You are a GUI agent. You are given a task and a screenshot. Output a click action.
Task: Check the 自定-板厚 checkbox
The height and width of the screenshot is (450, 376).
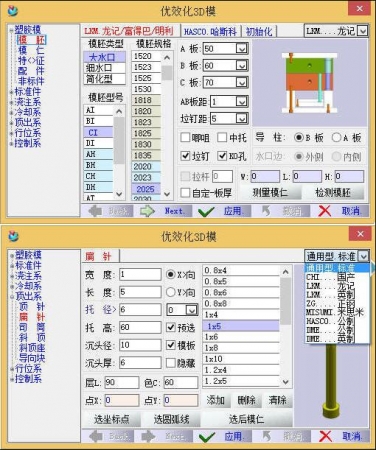pos(185,192)
